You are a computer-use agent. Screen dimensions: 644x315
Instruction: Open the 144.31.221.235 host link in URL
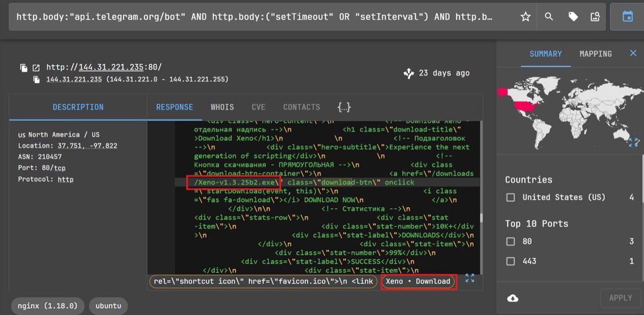[110, 67]
